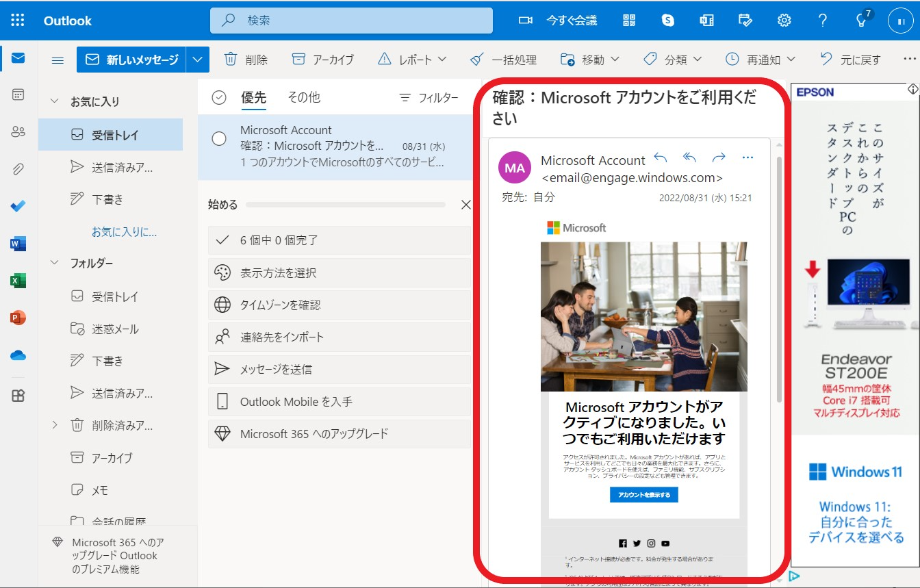Switch to the 優先 tab
The height and width of the screenshot is (588, 920).
(x=253, y=97)
